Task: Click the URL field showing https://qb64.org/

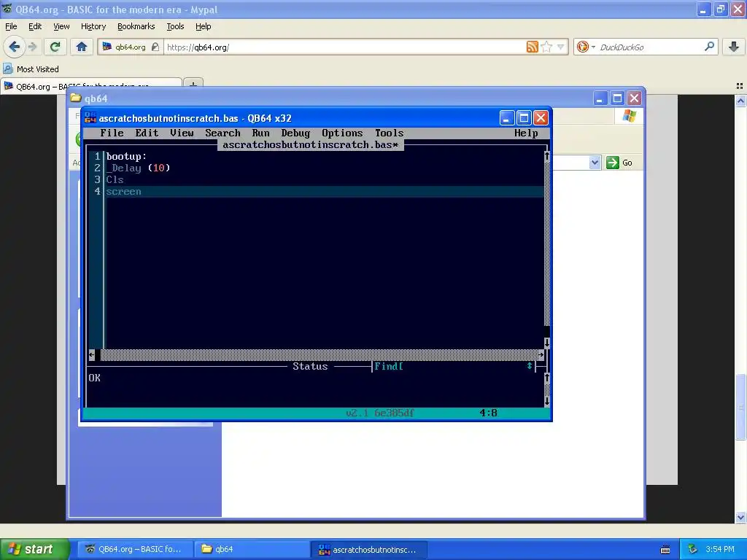Action: 343,47
